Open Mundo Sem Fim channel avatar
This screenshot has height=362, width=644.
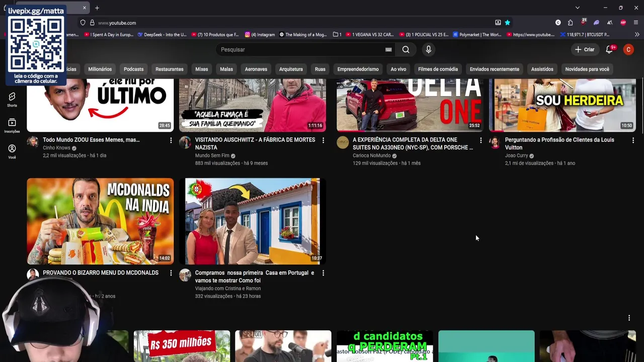[x=185, y=142]
